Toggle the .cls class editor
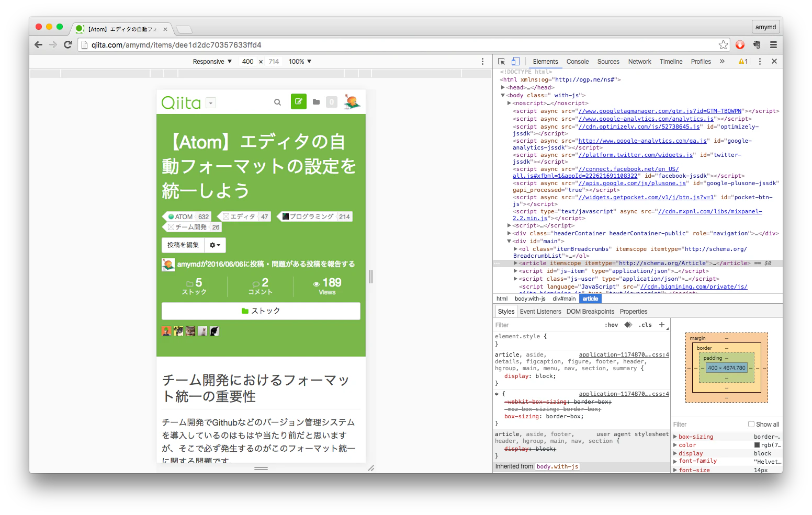Image resolution: width=812 pixels, height=515 pixels. [645, 325]
